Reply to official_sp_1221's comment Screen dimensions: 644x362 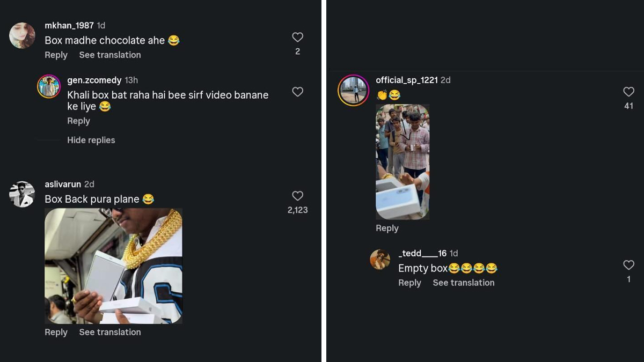click(387, 228)
